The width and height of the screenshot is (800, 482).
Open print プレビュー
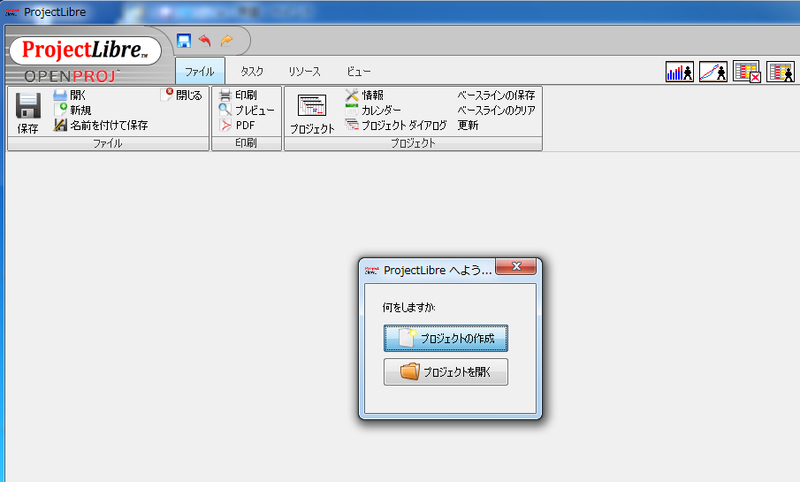[x=247, y=110]
